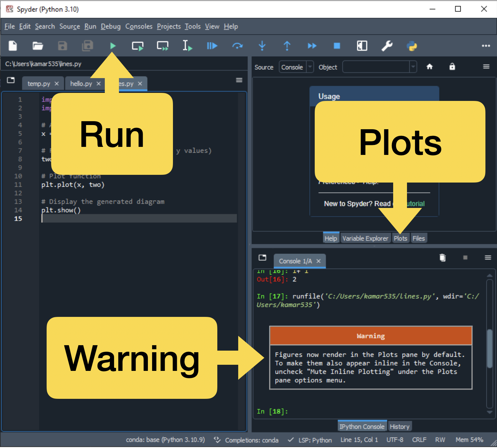497x448 pixels.
Task: Open the Run menu
Action: point(90,27)
